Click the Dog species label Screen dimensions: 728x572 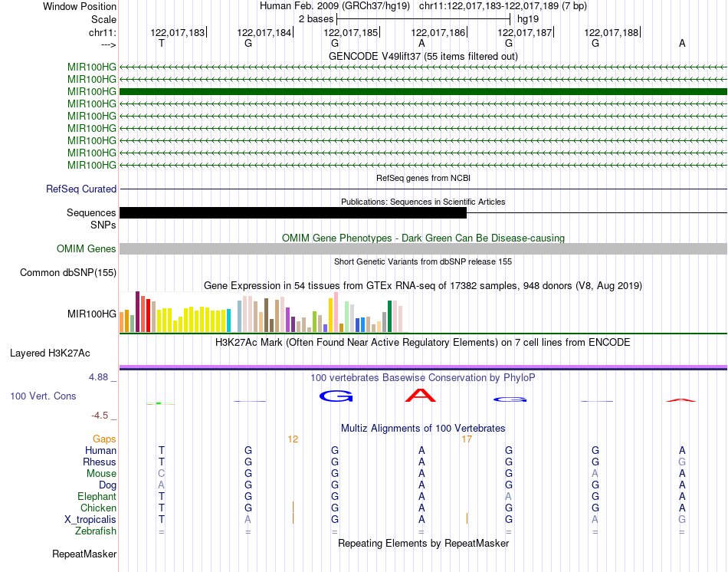(107, 485)
